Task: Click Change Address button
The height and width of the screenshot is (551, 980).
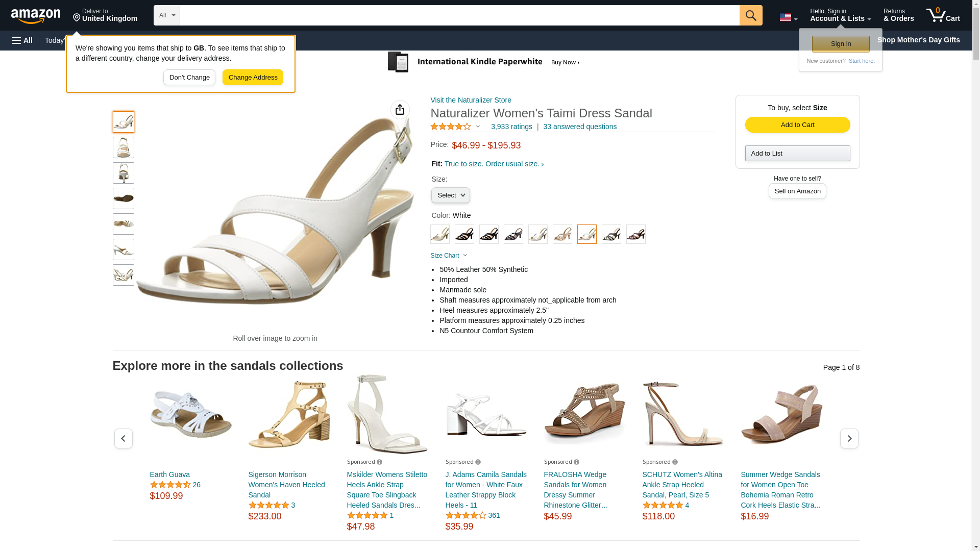Action: (x=253, y=78)
